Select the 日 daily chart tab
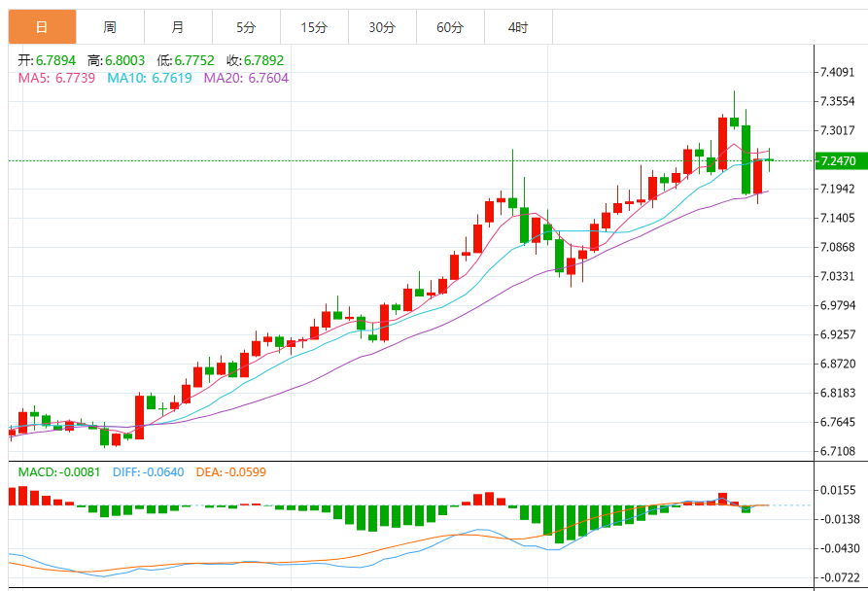 point(42,26)
